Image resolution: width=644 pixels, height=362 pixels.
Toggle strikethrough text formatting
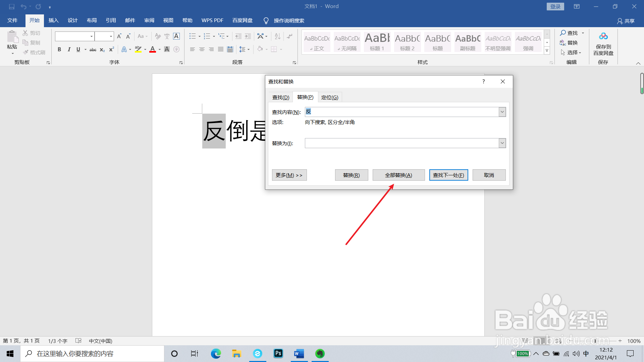(93, 50)
